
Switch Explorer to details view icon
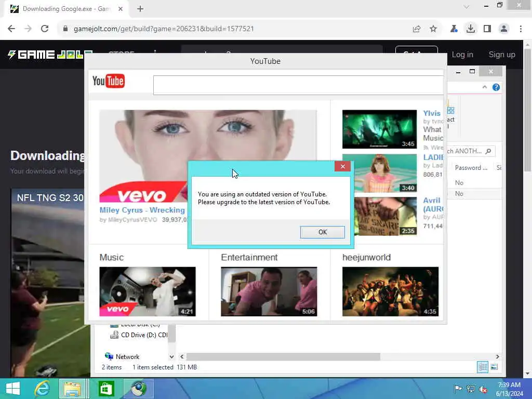(x=483, y=367)
